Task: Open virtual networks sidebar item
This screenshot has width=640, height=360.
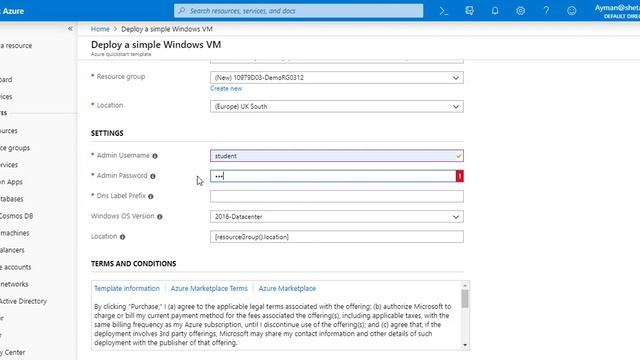Action: pos(14,284)
